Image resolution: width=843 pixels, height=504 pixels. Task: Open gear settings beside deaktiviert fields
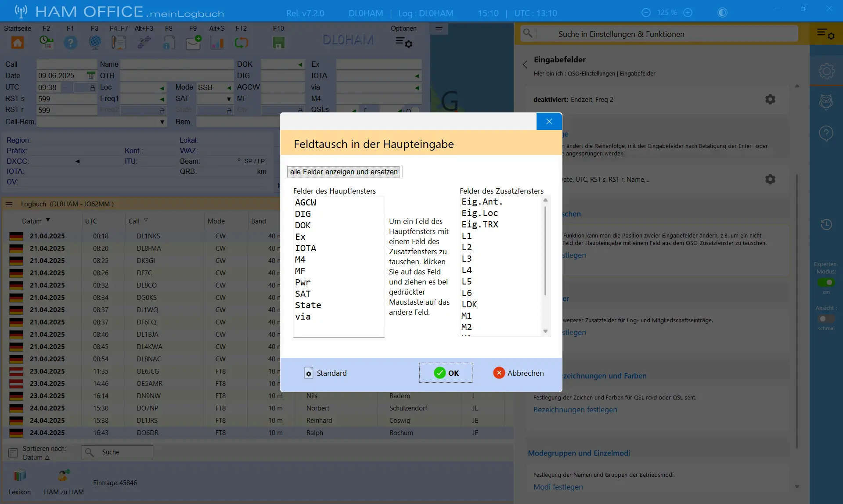[770, 99]
